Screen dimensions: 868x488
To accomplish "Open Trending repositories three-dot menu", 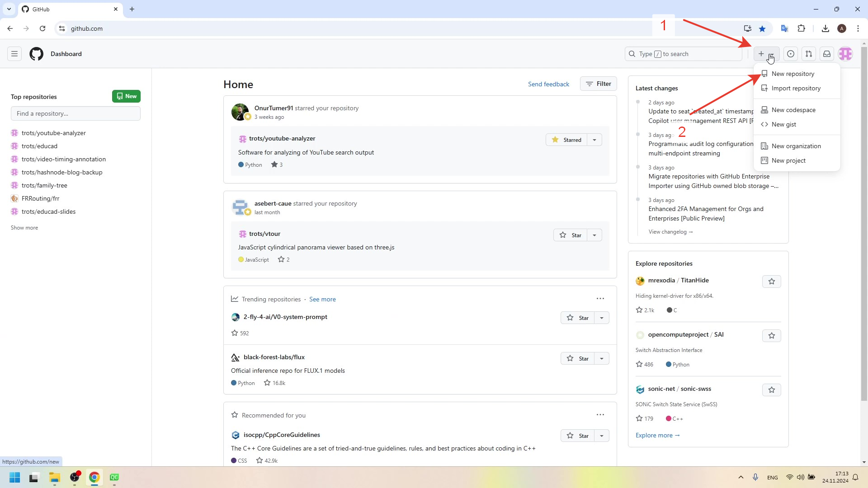I will [x=600, y=299].
